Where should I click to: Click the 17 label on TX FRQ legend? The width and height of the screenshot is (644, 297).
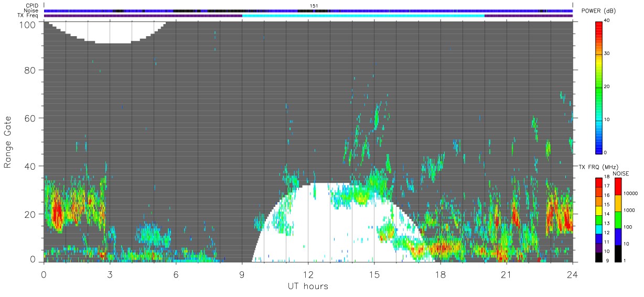coord(607,186)
